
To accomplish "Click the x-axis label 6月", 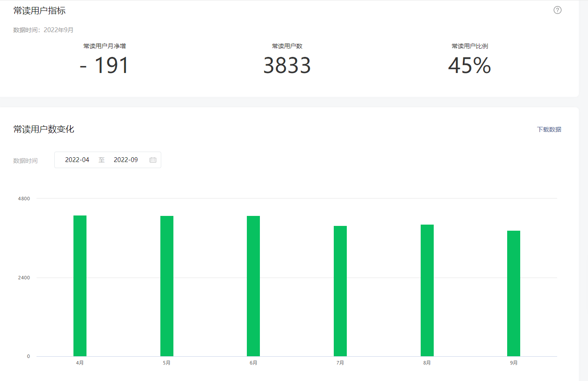I will pos(253,363).
